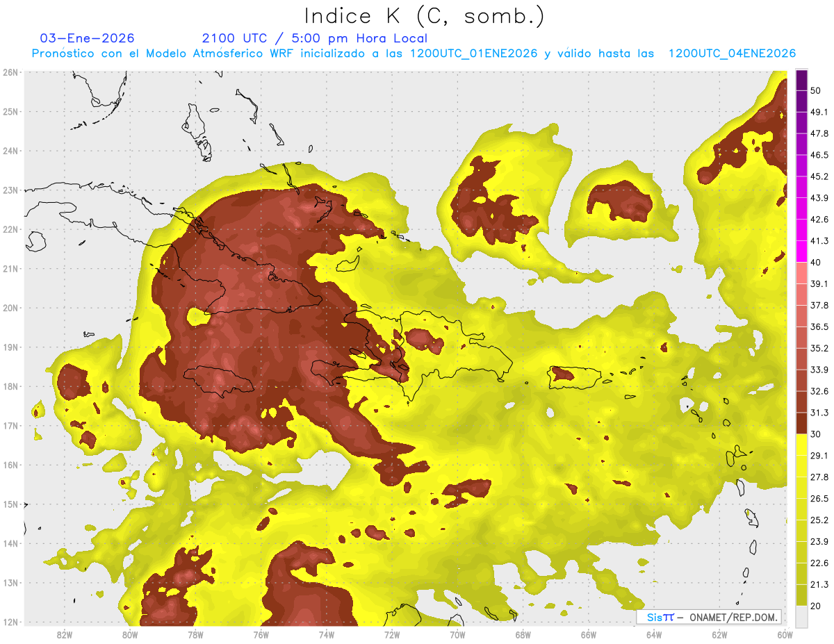Click the color scale value 22.6

coord(819,563)
